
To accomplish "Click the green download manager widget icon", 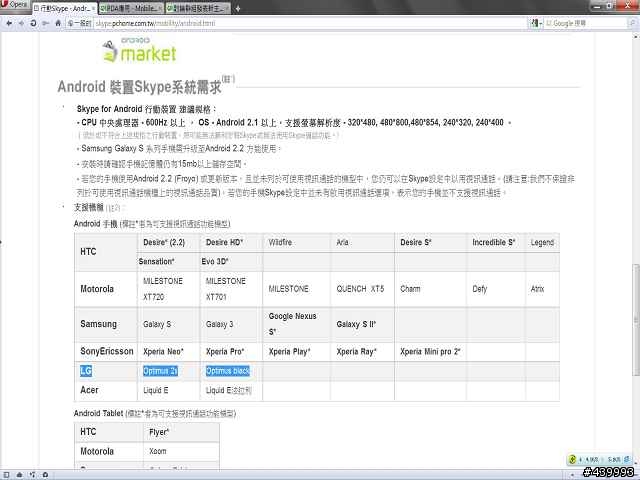I will coord(572,459).
